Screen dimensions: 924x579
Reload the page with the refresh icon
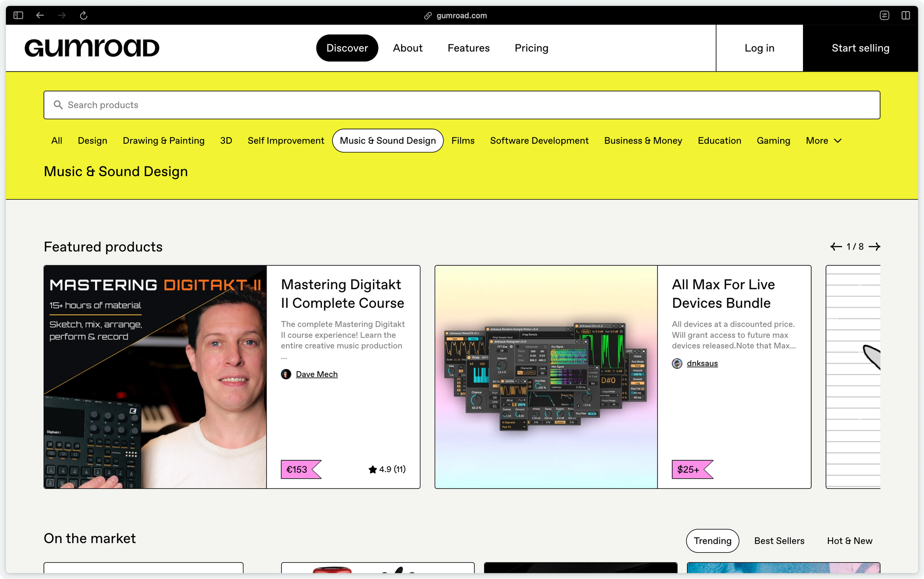coord(84,15)
